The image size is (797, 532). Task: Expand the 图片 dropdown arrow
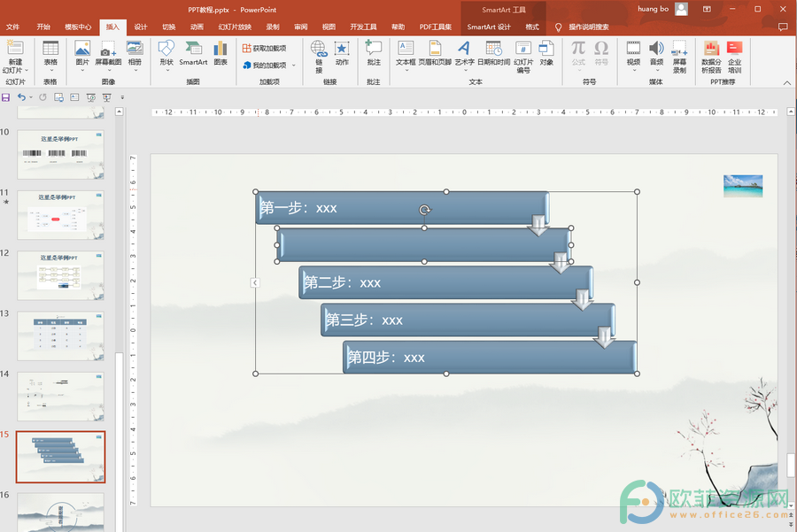pos(81,71)
